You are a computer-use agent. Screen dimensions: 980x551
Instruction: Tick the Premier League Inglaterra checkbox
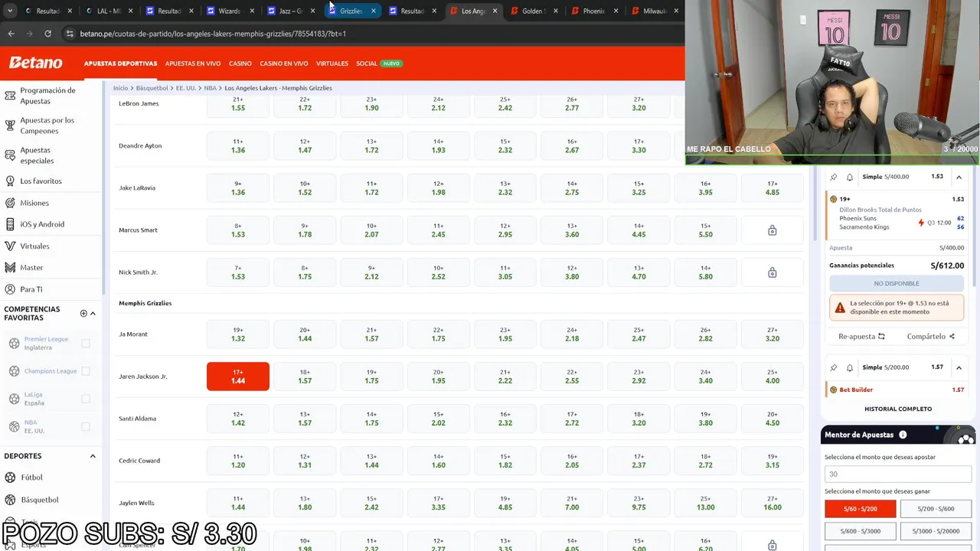point(86,344)
